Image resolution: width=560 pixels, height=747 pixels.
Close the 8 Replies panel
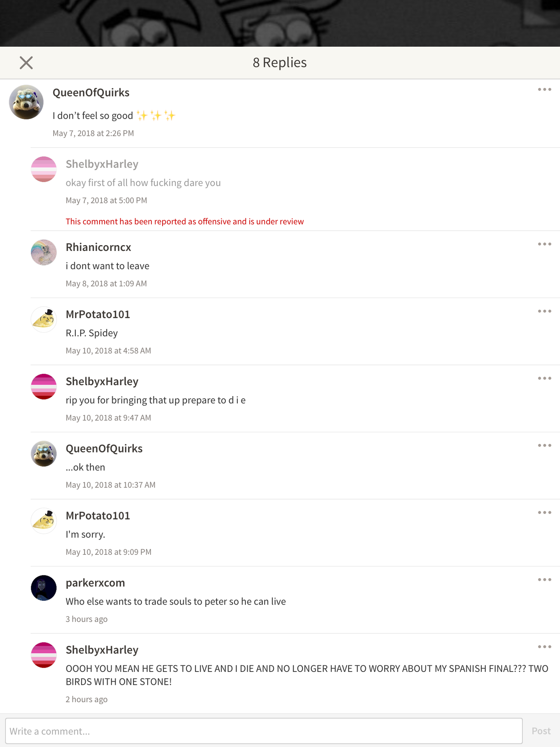pyautogui.click(x=26, y=63)
